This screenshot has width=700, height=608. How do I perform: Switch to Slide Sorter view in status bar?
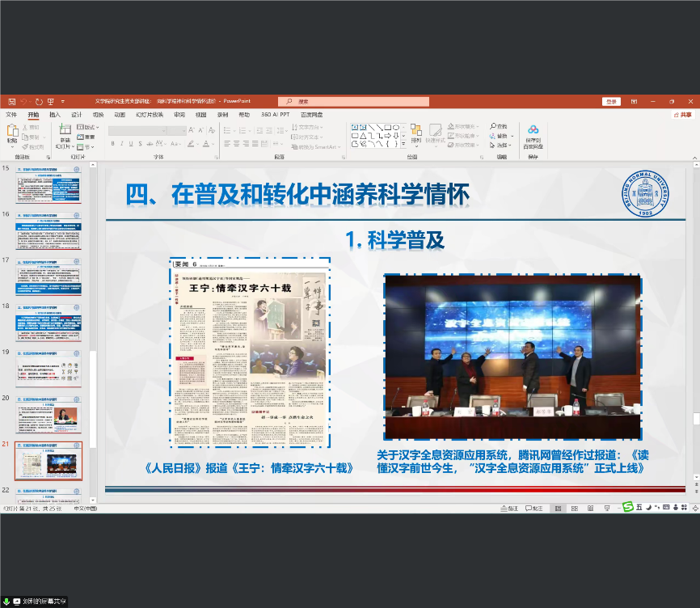(573, 508)
